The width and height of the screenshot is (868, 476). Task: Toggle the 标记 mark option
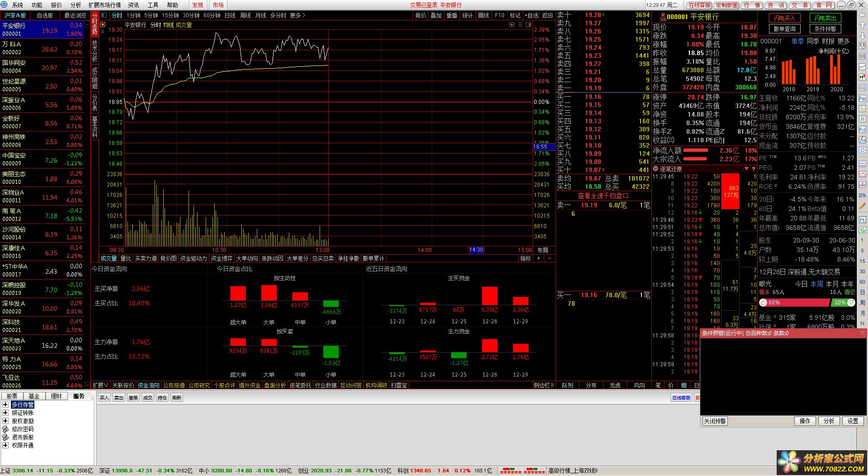coord(515,15)
